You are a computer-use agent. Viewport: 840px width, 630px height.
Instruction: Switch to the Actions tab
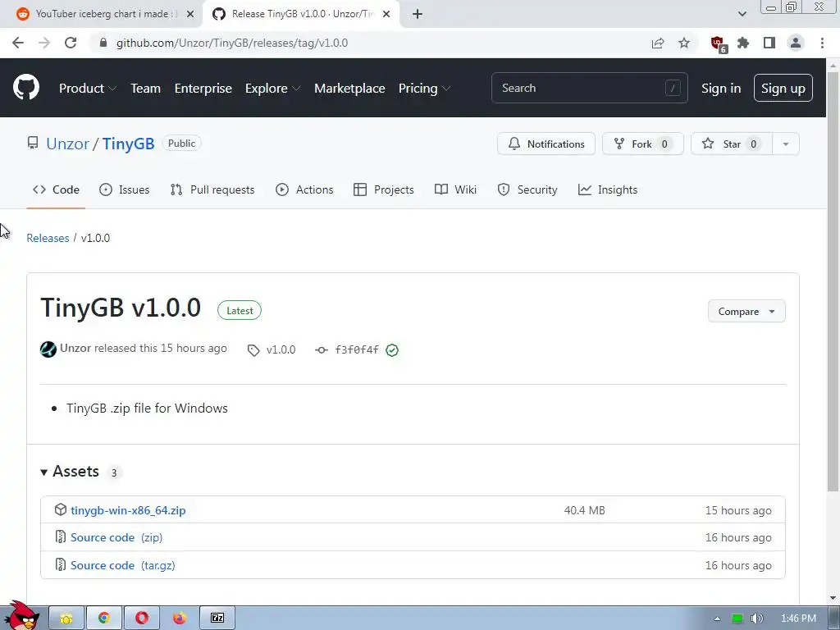point(304,189)
